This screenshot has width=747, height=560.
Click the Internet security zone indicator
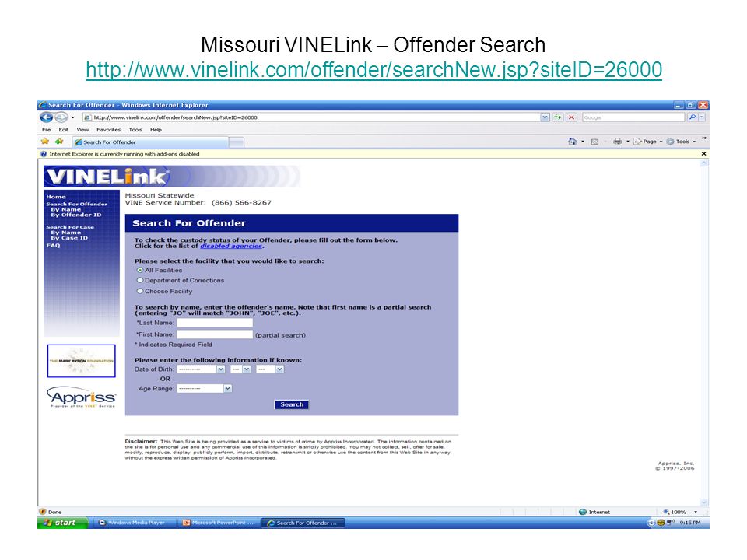[x=594, y=512]
